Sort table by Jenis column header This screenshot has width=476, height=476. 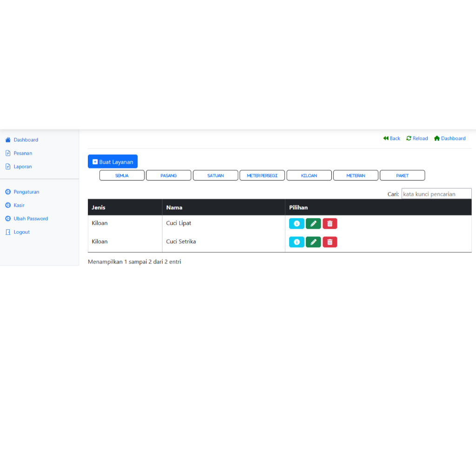click(x=125, y=207)
